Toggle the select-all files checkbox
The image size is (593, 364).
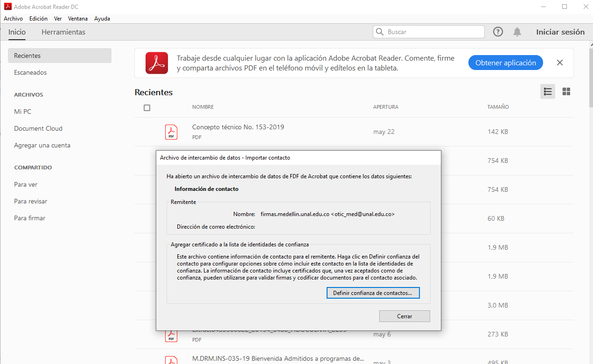point(147,108)
